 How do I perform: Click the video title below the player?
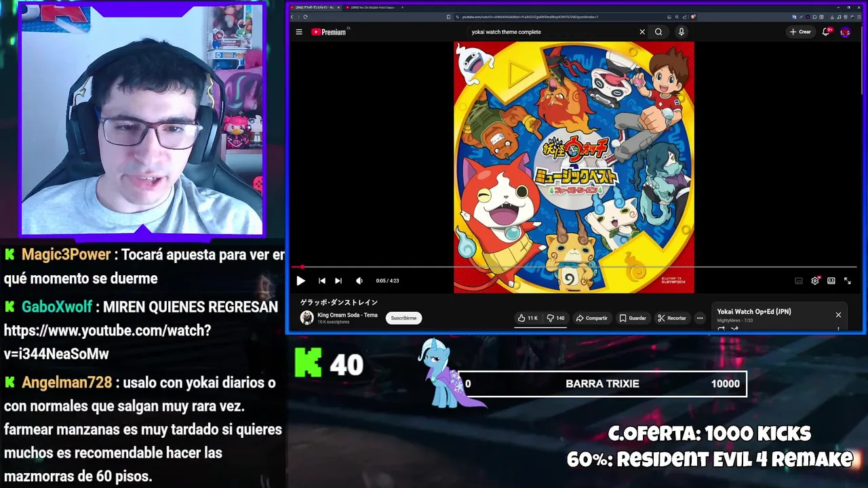pyautogui.click(x=339, y=302)
